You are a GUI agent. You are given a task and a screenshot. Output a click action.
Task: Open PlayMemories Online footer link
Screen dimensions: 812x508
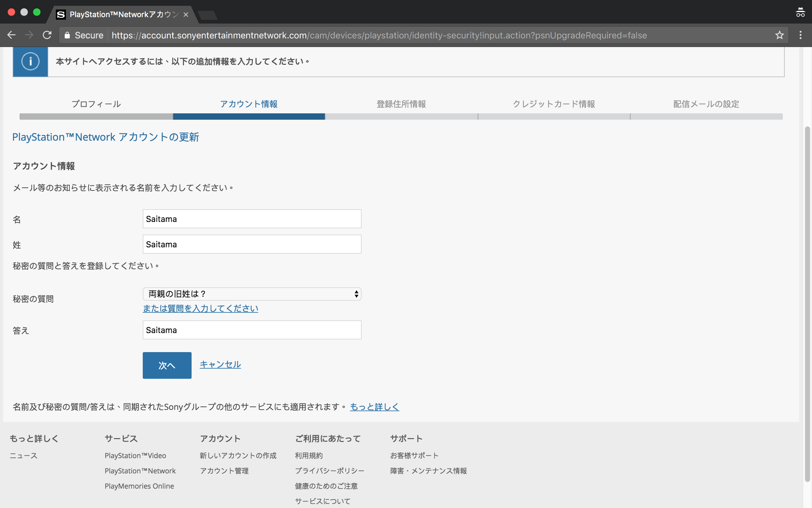(x=139, y=486)
